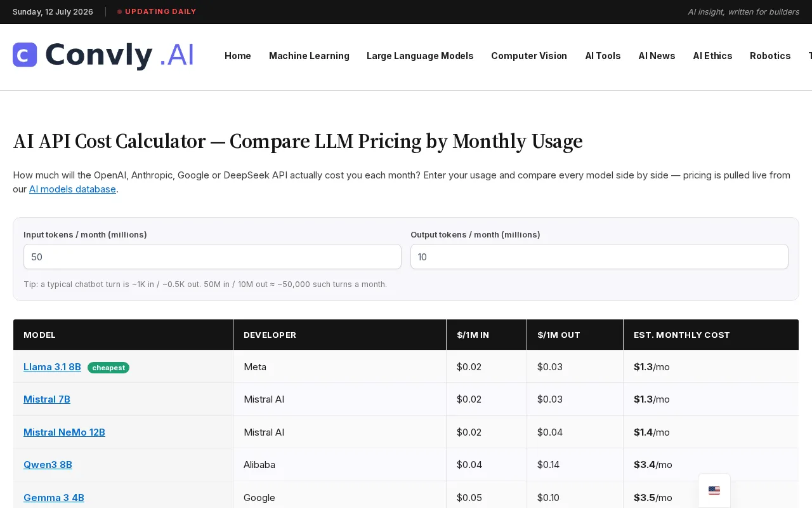The image size is (812, 508).
Task: Go to the Home menu item
Action: coord(238,56)
